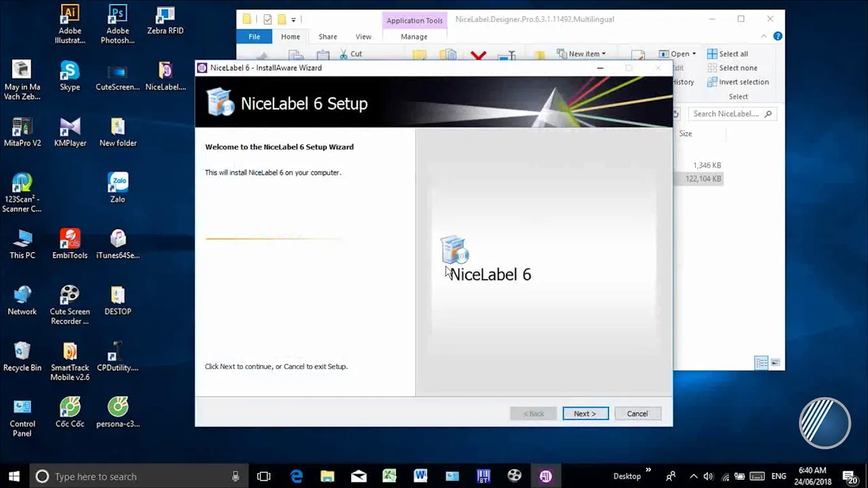Click Cut in Explorer ribbon
868x488 pixels.
351,54
